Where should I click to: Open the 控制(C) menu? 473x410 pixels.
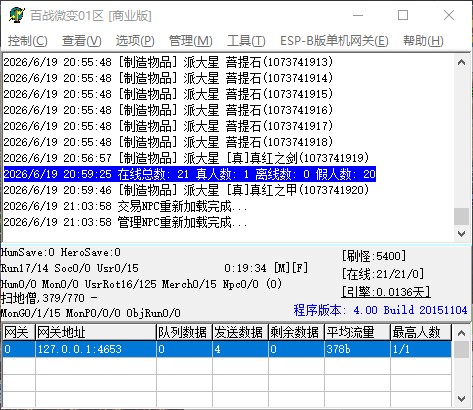pos(28,41)
